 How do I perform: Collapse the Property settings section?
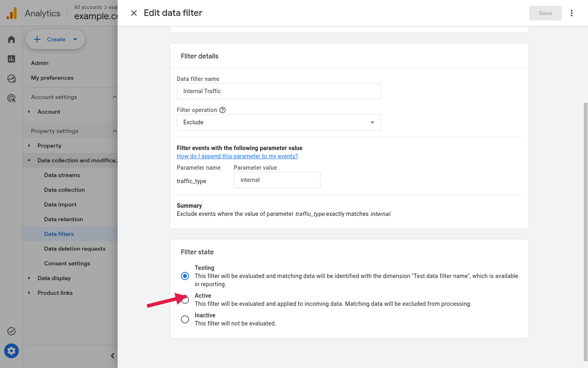(114, 131)
